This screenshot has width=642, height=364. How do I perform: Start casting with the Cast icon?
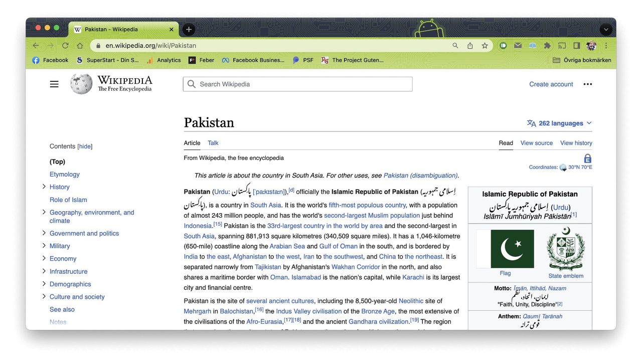(x=562, y=45)
